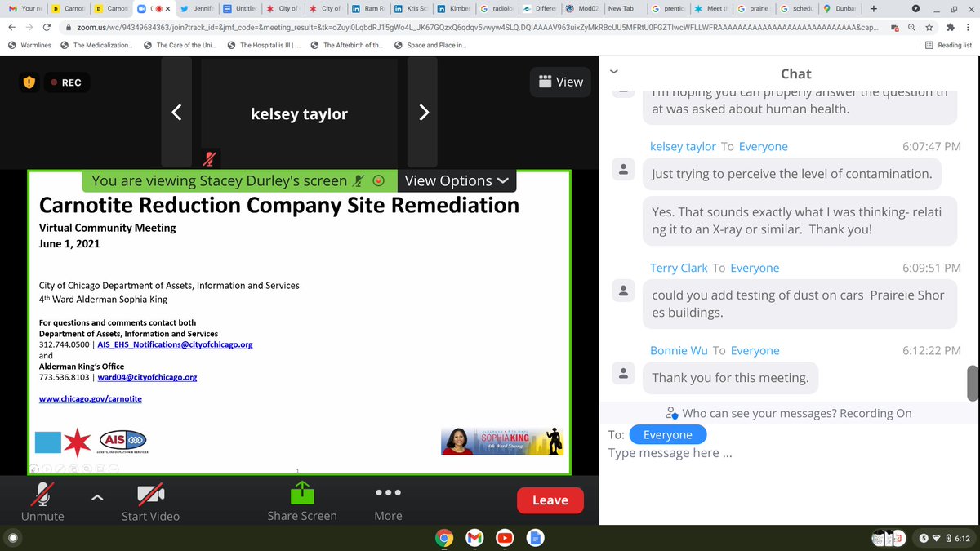Image resolution: width=980 pixels, height=551 pixels.
Task: Click avatar next to Terry Clark's message
Action: click(624, 291)
